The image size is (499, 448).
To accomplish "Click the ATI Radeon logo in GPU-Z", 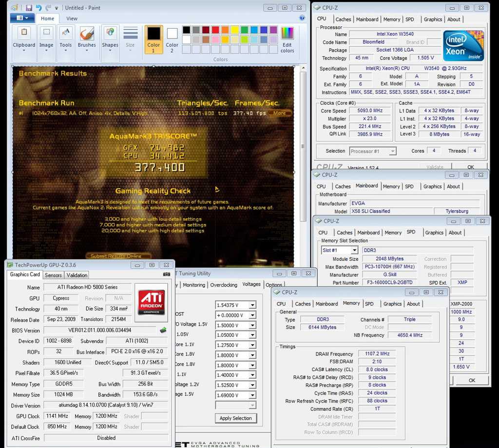I will (151, 302).
